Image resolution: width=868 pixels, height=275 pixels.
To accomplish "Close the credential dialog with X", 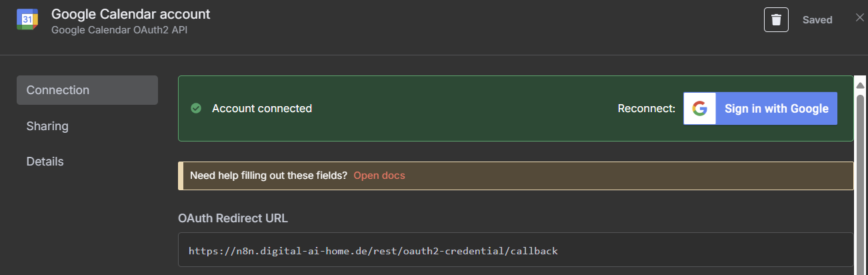I will (x=859, y=18).
